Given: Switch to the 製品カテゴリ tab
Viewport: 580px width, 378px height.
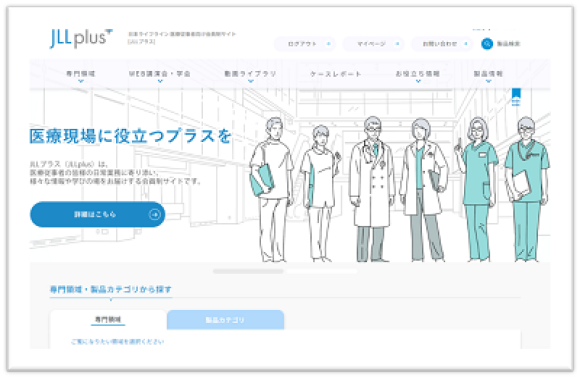Looking at the screenshot, I should [225, 320].
